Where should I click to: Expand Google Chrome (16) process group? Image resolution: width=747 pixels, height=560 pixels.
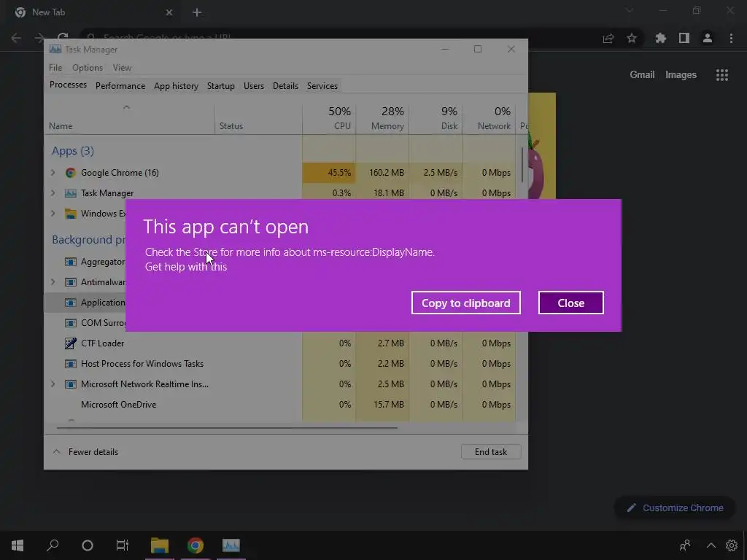53,172
